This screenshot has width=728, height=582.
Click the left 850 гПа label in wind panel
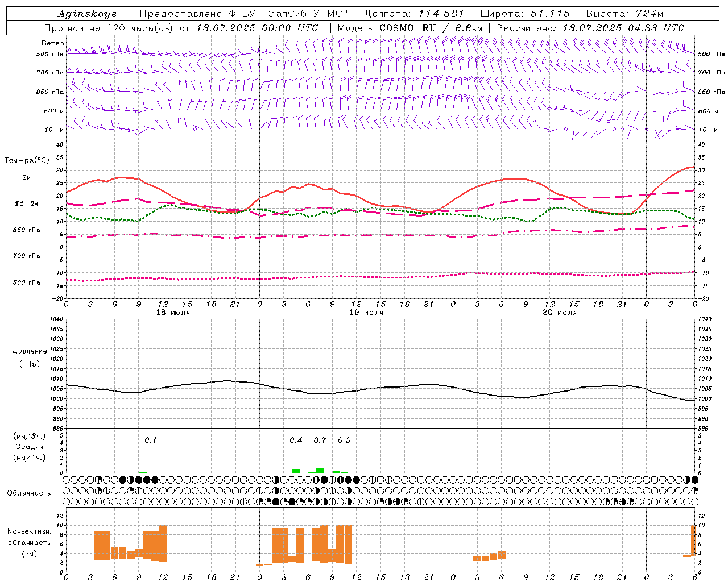click(50, 92)
